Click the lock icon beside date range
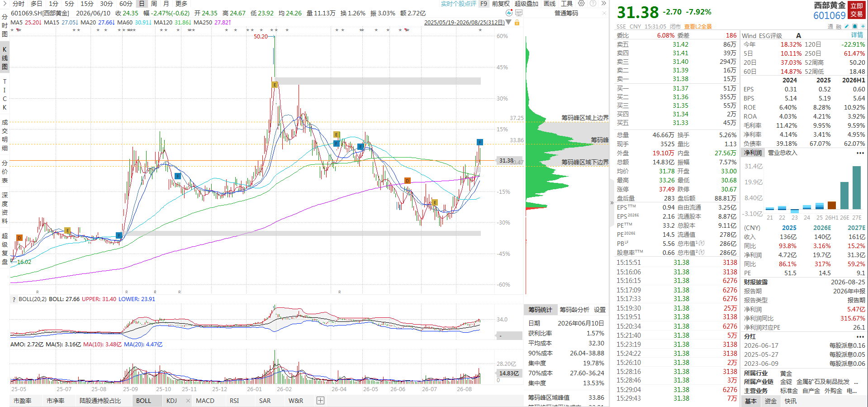The image size is (868, 407). (517, 23)
